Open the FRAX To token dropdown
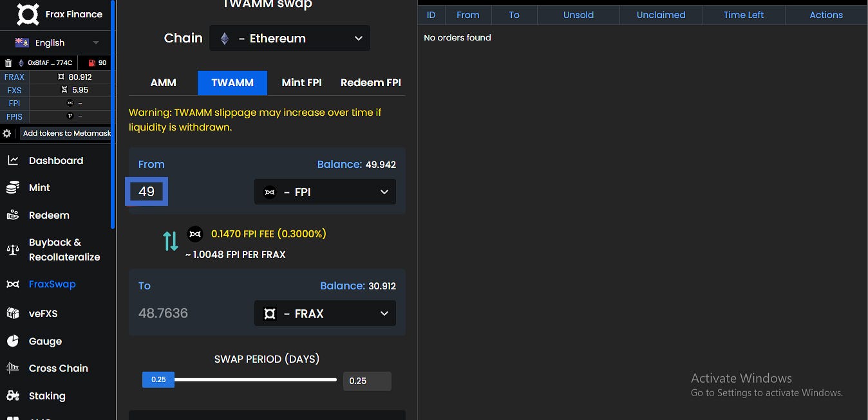 coord(325,313)
